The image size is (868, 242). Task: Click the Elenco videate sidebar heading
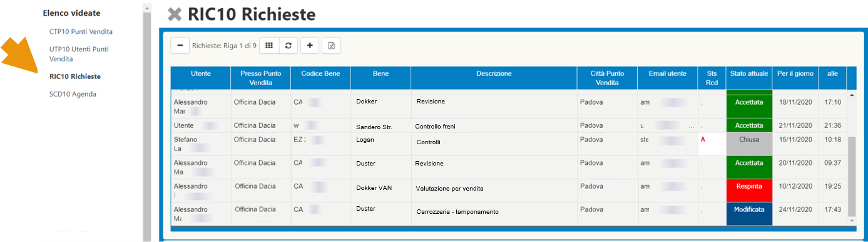click(71, 13)
